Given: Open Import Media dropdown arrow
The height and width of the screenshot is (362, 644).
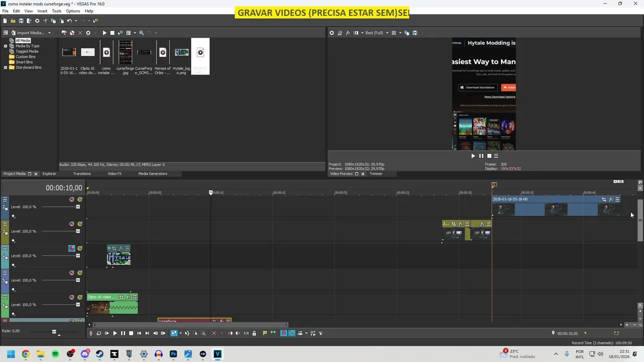Looking at the screenshot, I should (x=49, y=33).
